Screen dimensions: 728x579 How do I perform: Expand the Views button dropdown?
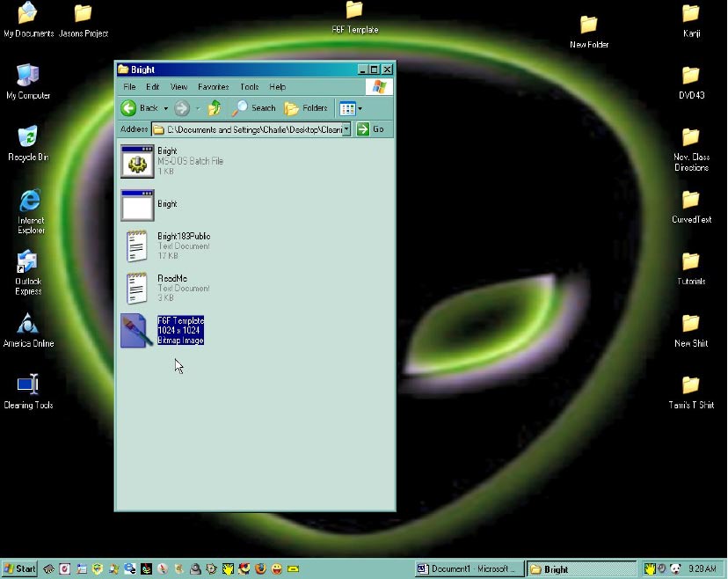coord(360,109)
